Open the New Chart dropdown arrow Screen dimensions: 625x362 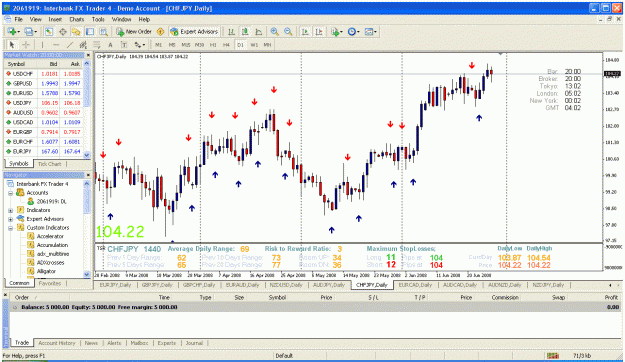pos(18,32)
